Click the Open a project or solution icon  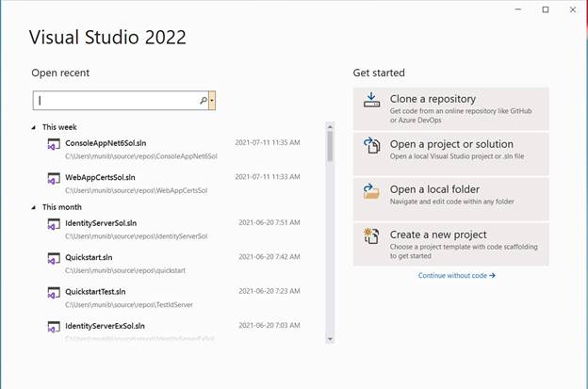point(371,145)
